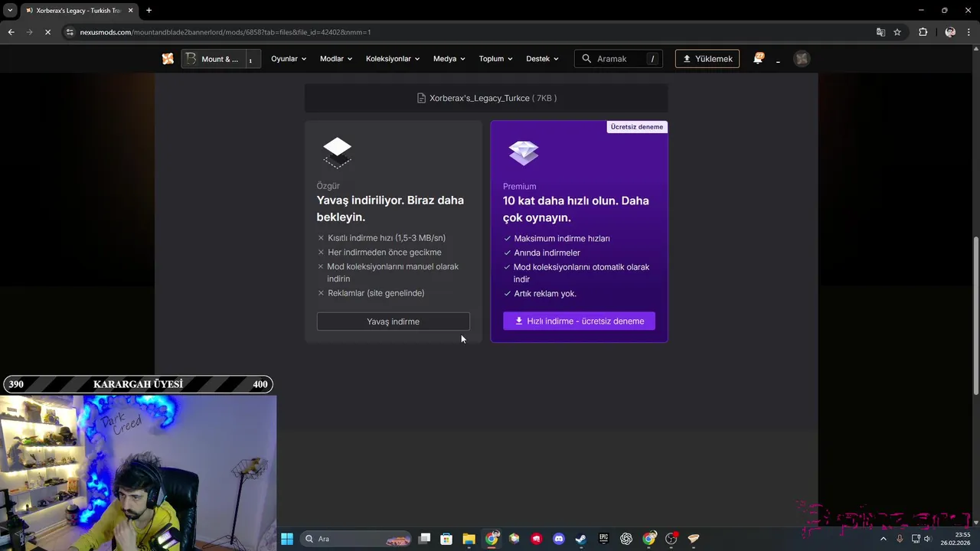Expand the Medya menu
Image resolution: width=980 pixels, height=551 pixels.
tap(449, 59)
